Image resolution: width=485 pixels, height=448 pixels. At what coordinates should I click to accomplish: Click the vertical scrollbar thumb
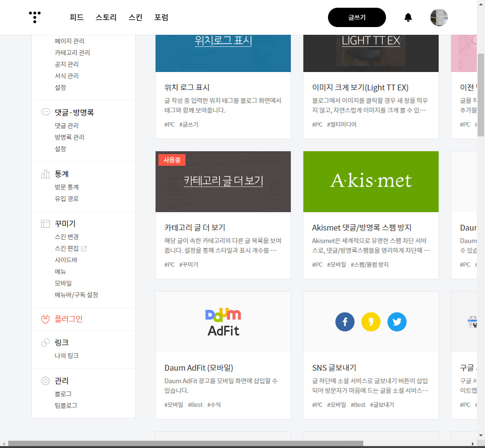tap(481, 95)
